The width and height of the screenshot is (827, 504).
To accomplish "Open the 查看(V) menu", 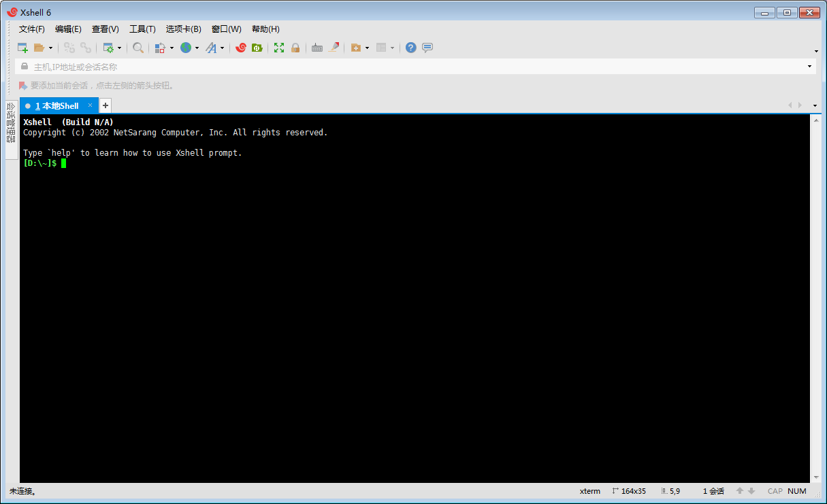I will (x=106, y=29).
